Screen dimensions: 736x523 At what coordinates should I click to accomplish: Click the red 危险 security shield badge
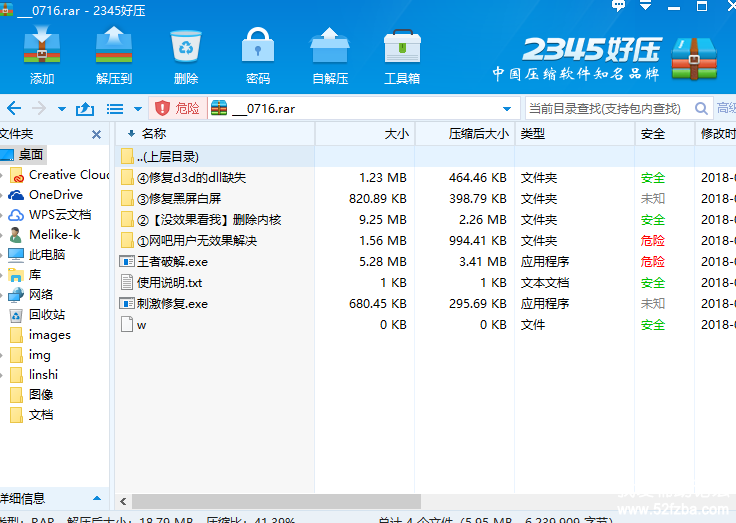(178, 108)
